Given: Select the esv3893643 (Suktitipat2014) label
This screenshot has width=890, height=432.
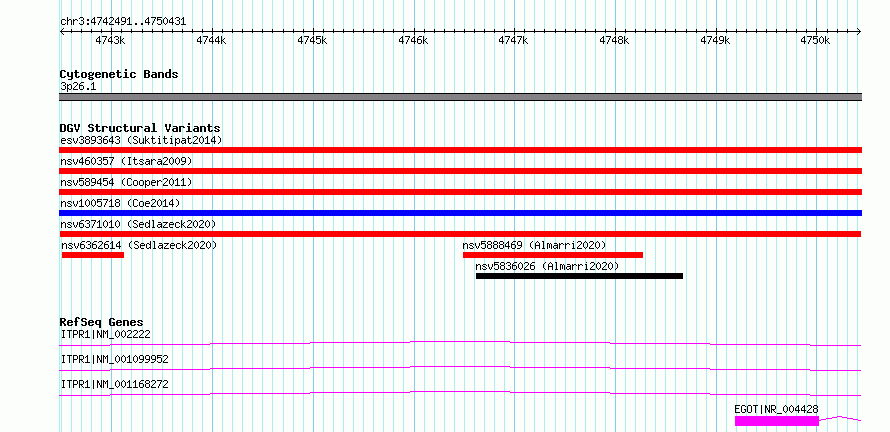Looking at the screenshot, I should [x=141, y=140].
